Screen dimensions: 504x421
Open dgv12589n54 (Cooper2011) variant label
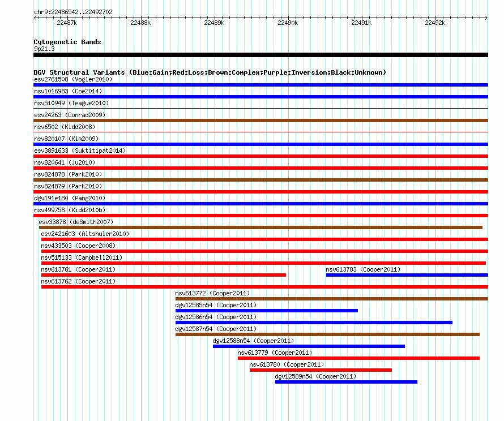[315, 376]
